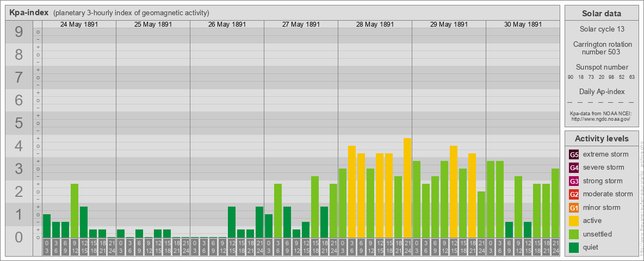Click the G5 extreme storm badge
Viewport: 644px width, 261px height.
574,155
